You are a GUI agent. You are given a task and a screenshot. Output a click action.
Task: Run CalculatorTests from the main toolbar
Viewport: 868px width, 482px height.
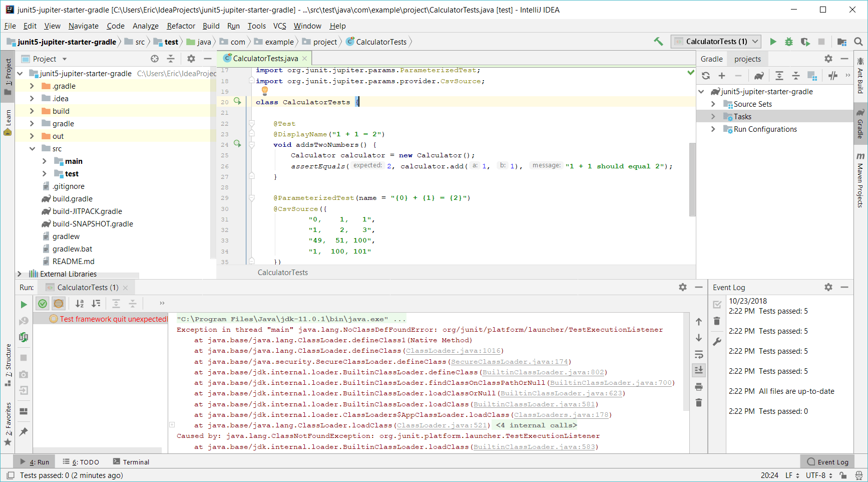(773, 42)
